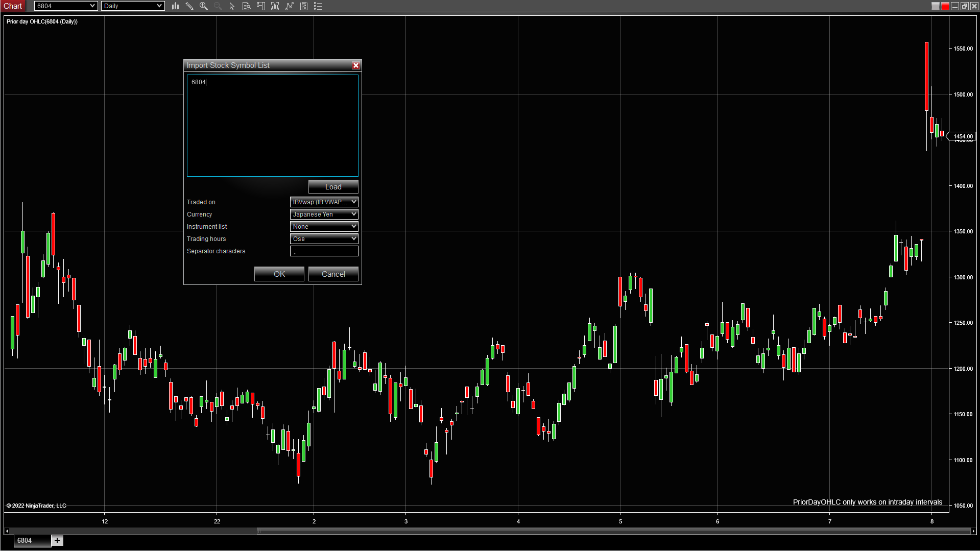Open the strategies icon

pyautogui.click(x=304, y=6)
